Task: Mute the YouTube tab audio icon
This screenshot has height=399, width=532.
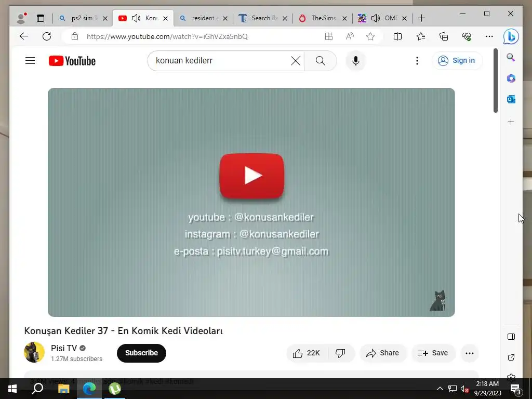Action: (136, 18)
